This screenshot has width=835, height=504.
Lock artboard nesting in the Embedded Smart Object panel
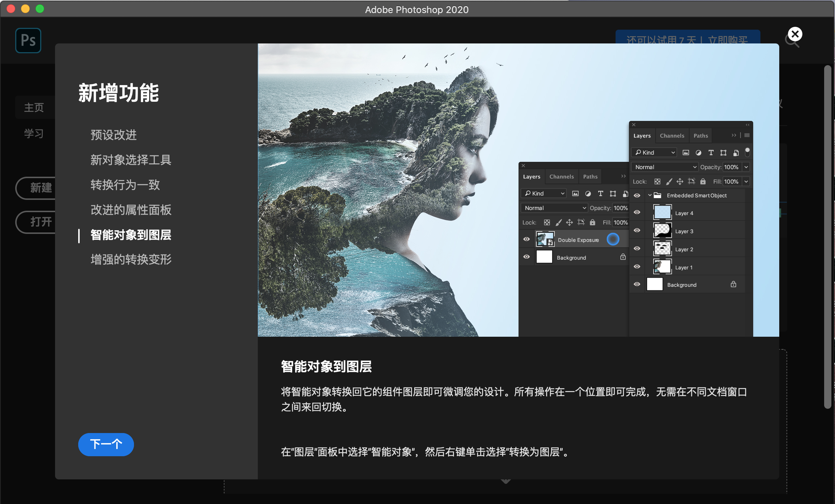pos(692,181)
